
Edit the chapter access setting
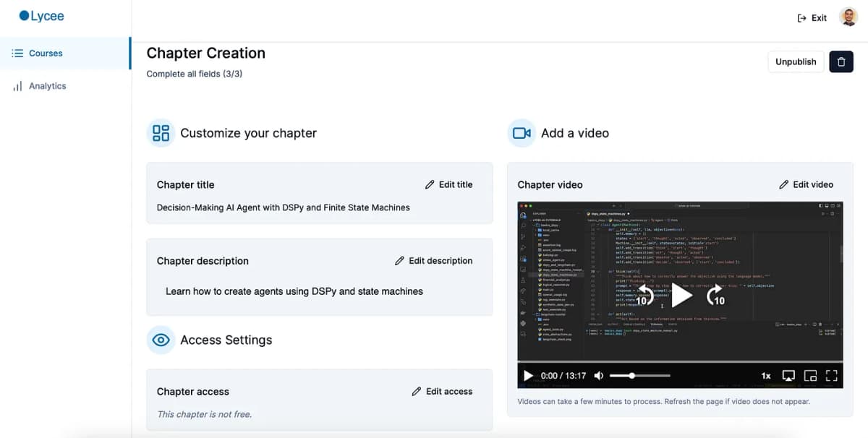[442, 391]
